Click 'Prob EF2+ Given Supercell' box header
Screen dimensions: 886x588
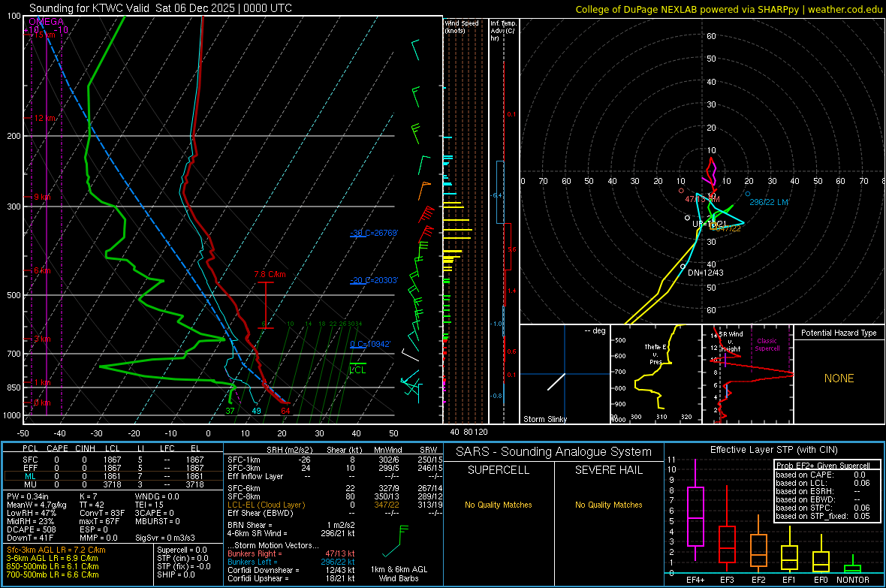point(823,466)
